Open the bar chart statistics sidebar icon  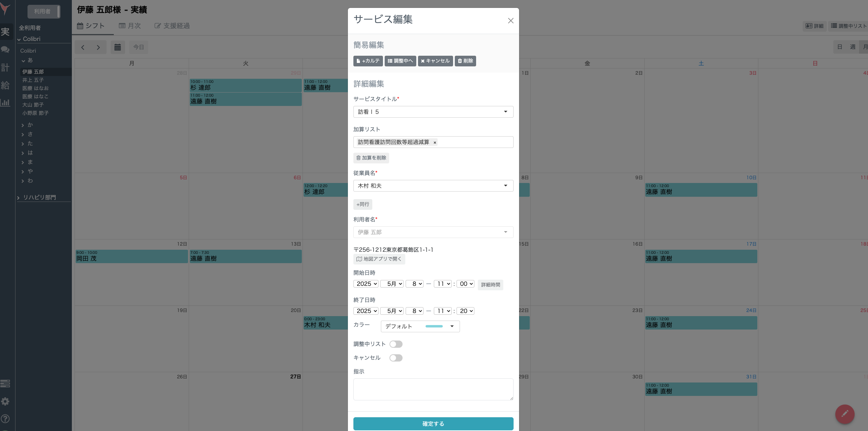[x=6, y=103]
